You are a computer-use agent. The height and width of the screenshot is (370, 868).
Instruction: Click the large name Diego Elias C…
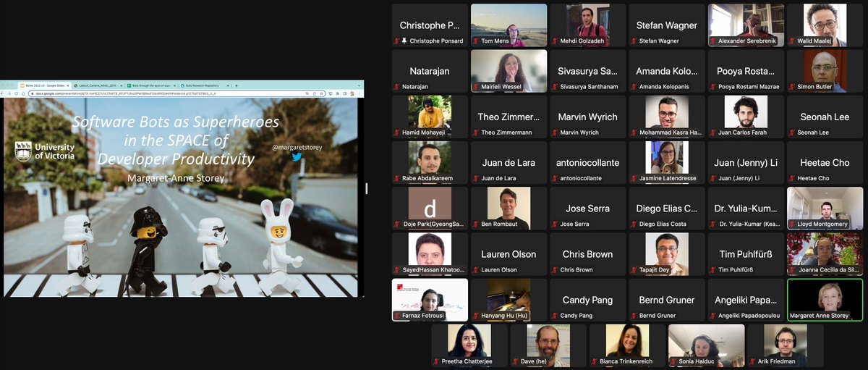[x=667, y=209]
